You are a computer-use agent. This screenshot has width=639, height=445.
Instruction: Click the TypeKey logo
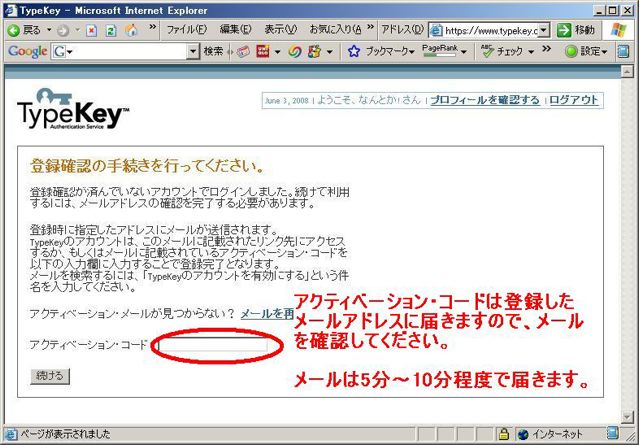(x=73, y=109)
